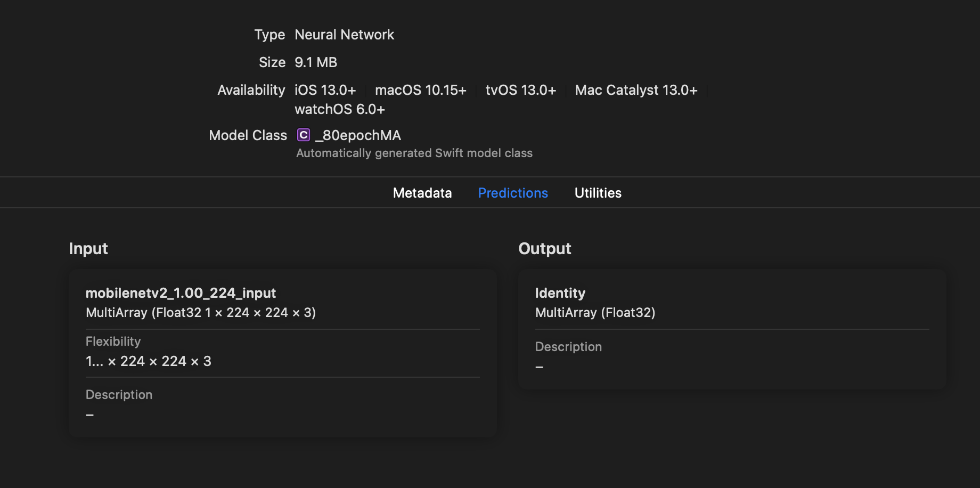The height and width of the screenshot is (488, 980).
Task: Click the output Description field dash
Action: click(x=539, y=366)
